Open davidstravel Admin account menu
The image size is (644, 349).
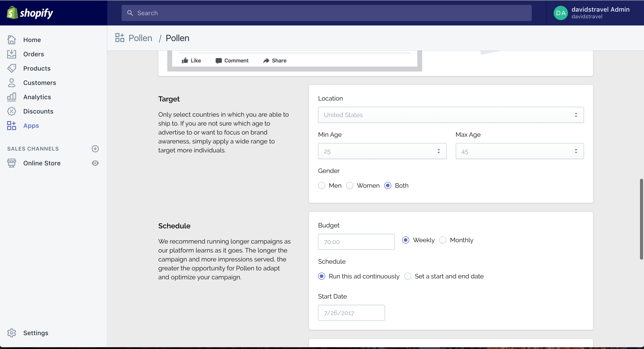click(x=595, y=13)
